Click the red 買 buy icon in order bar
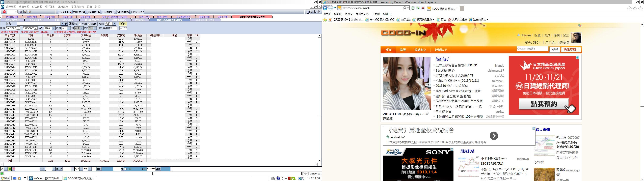644x181 pixels. (13, 169)
